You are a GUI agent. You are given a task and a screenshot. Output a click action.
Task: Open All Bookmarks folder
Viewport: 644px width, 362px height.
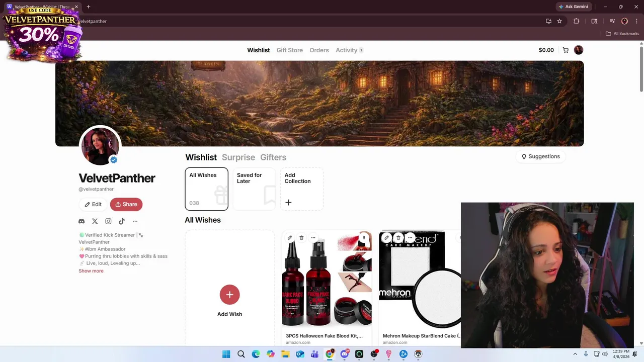click(622, 33)
